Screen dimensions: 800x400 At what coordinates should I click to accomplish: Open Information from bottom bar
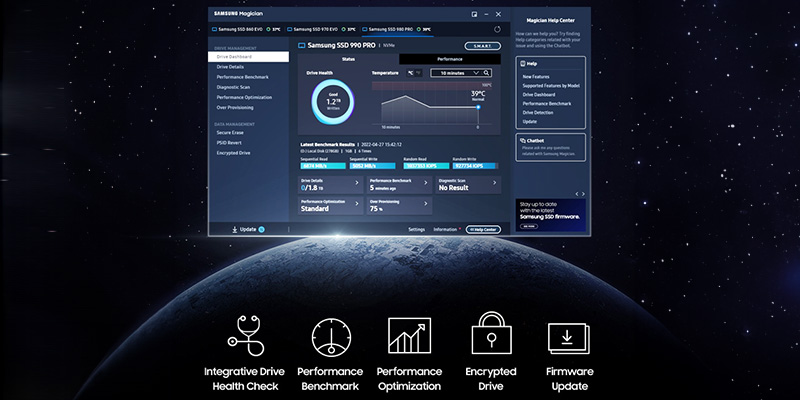(x=445, y=230)
